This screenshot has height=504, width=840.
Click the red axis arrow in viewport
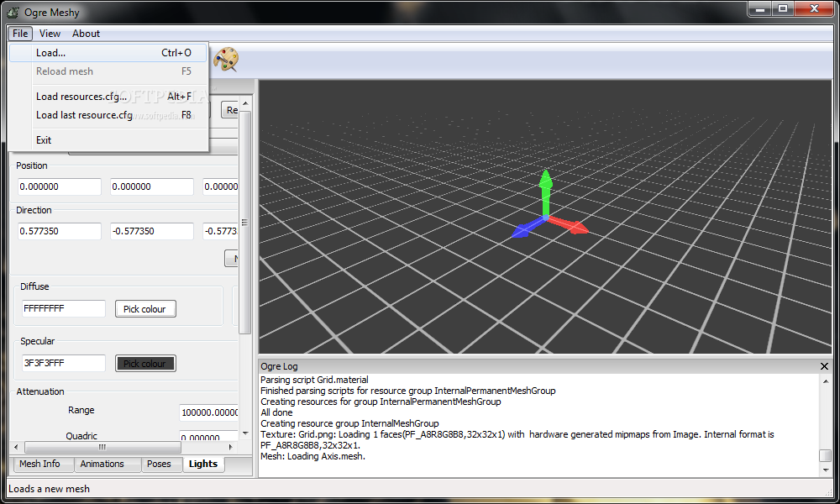coord(569,225)
